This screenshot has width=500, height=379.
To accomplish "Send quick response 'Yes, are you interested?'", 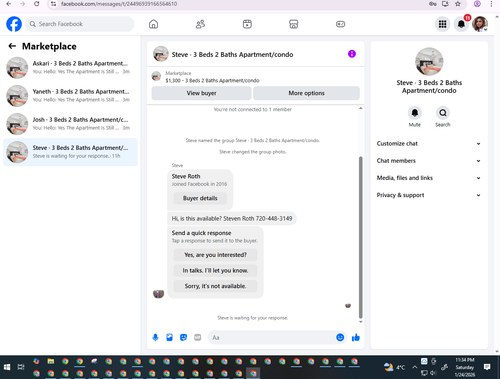I will click(x=215, y=255).
